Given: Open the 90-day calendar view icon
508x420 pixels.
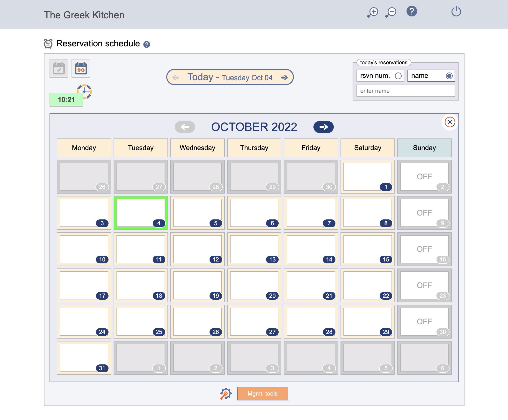Looking at the screenshot, I should pos(81,68).
